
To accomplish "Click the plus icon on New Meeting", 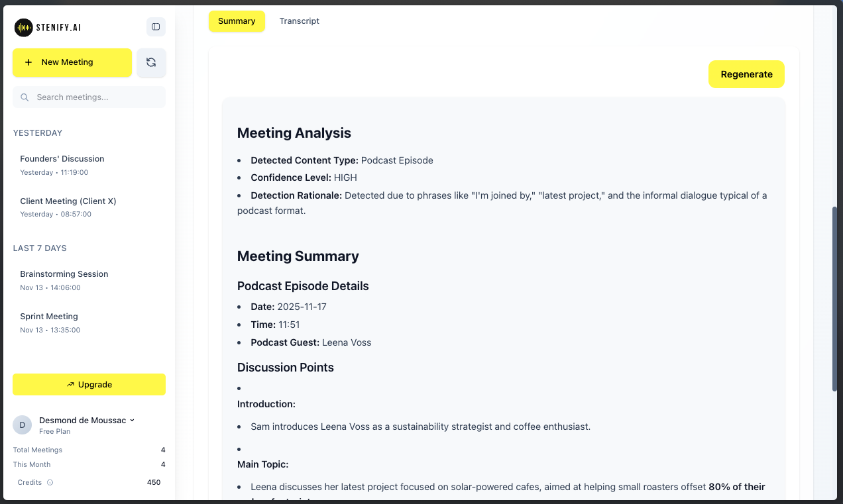I will point(28,62).
